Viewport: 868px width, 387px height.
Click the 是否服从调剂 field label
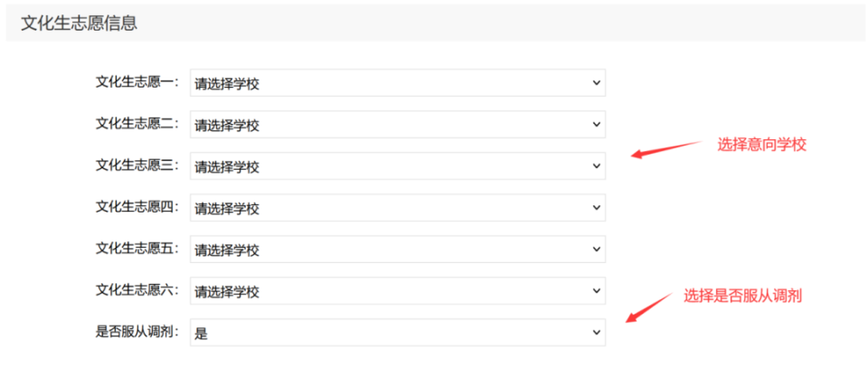(137, 331)
